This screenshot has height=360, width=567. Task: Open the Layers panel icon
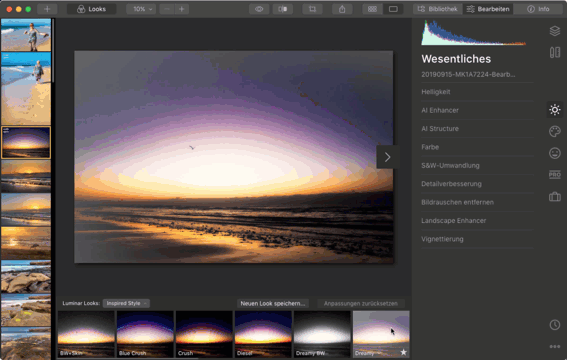click(555, 31)
